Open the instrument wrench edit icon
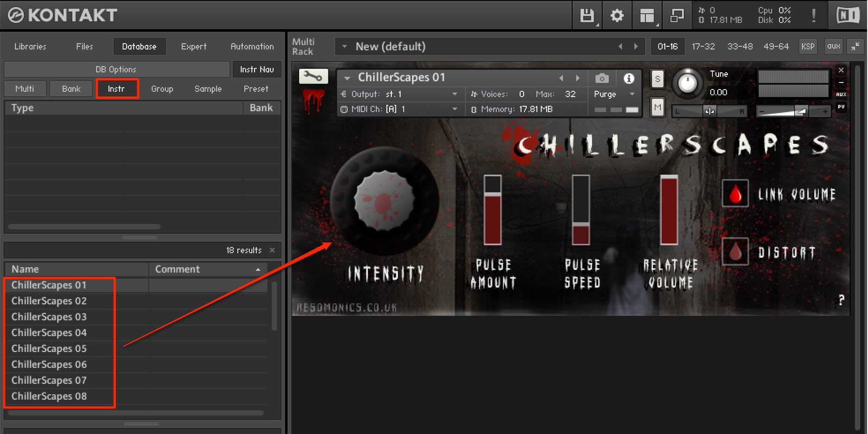Viewport: 868px width, 434px height. point(313,77)
